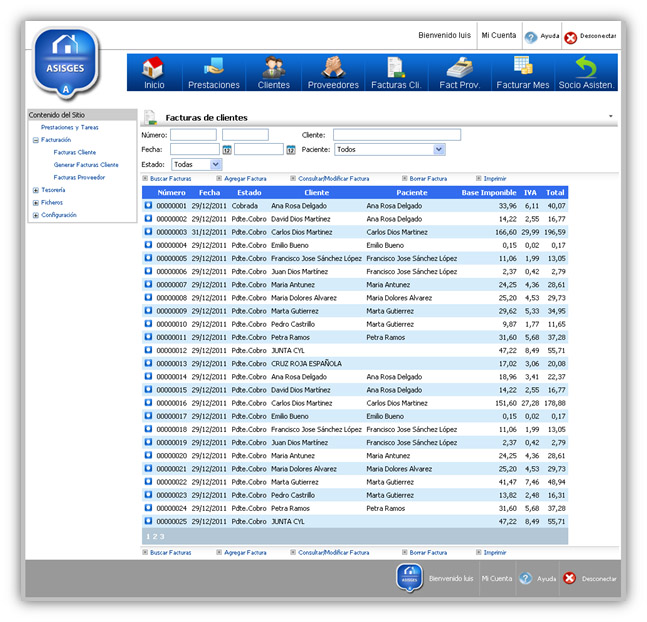Click the Fact Prov. cash register icon
The width and height of the screenshot is (647, 622).
[460, 68]
